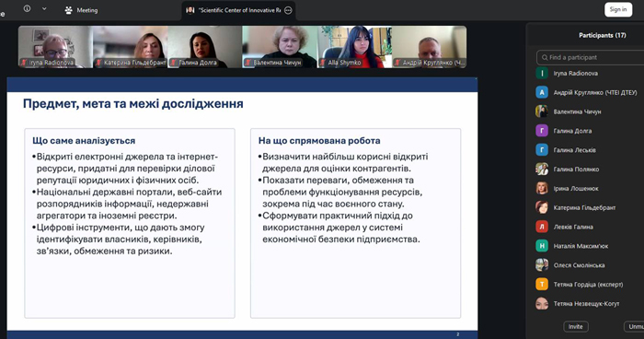
Task: Click Андрій Круглянко's blue avatar icon in list
Action: 542,92
